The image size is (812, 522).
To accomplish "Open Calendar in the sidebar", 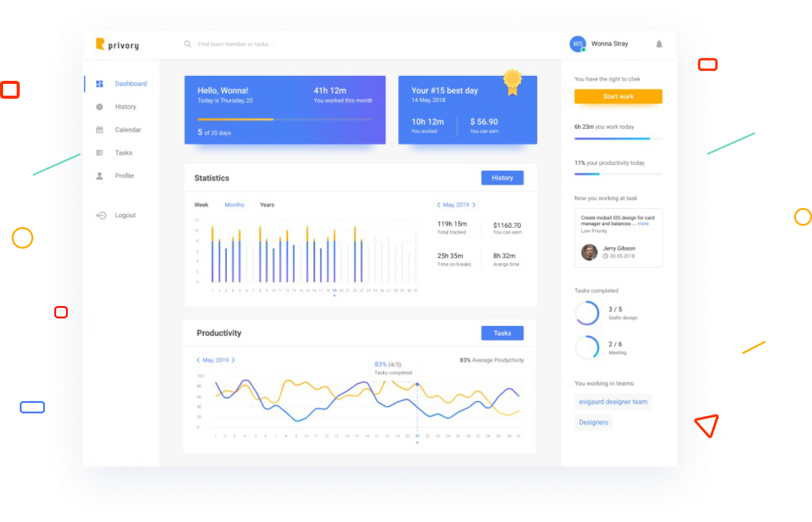I will 128,130.
